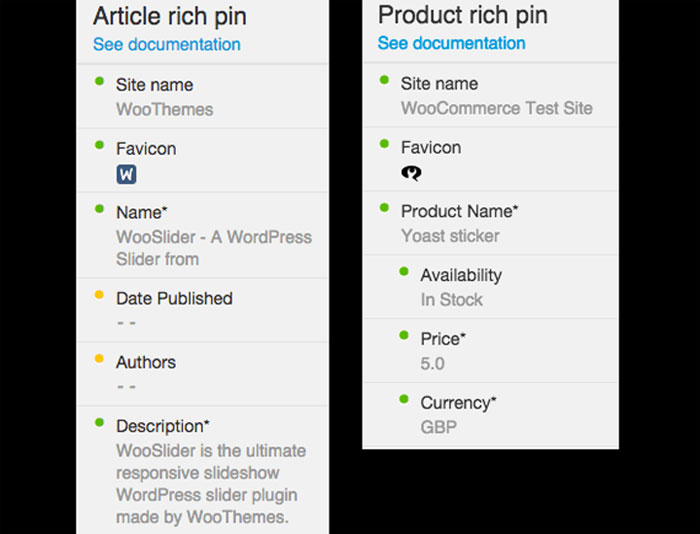Open Article rich pin See documentation link

coord(166,44)
